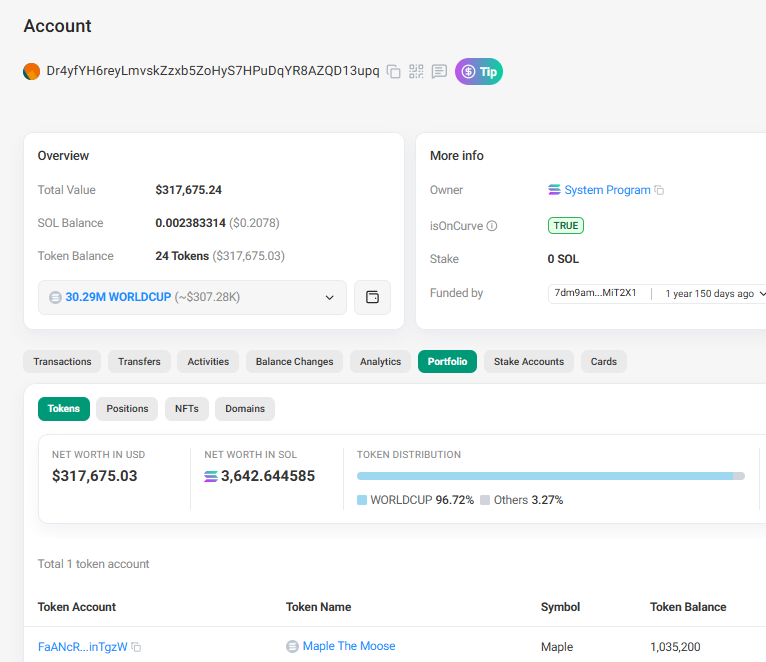This screenshot has width=766, height=662.
Task: Expand the 30.29M WORLDCUP token dropdown
Action: point(192,297)
